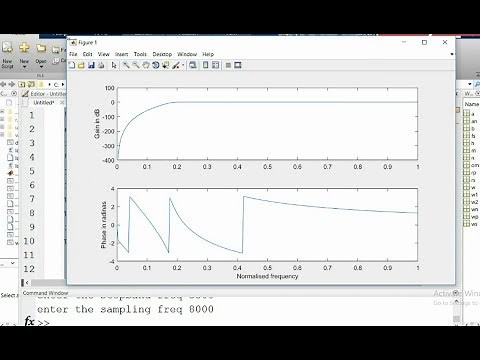Open the Edit menu of Figure 1

pos(87,54)
